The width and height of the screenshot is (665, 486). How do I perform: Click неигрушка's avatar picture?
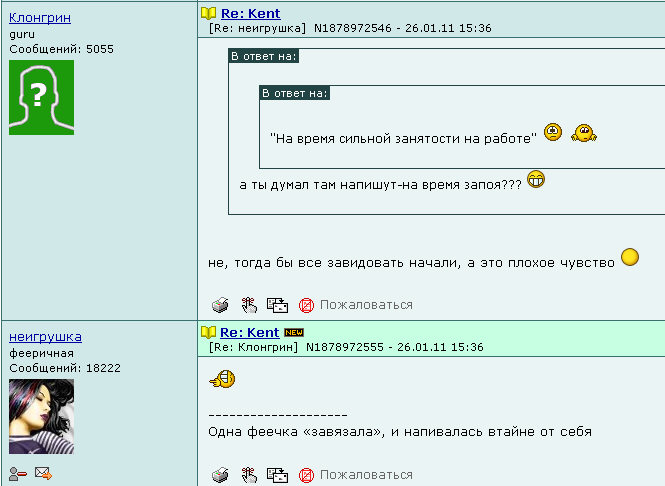coord(42,416)
